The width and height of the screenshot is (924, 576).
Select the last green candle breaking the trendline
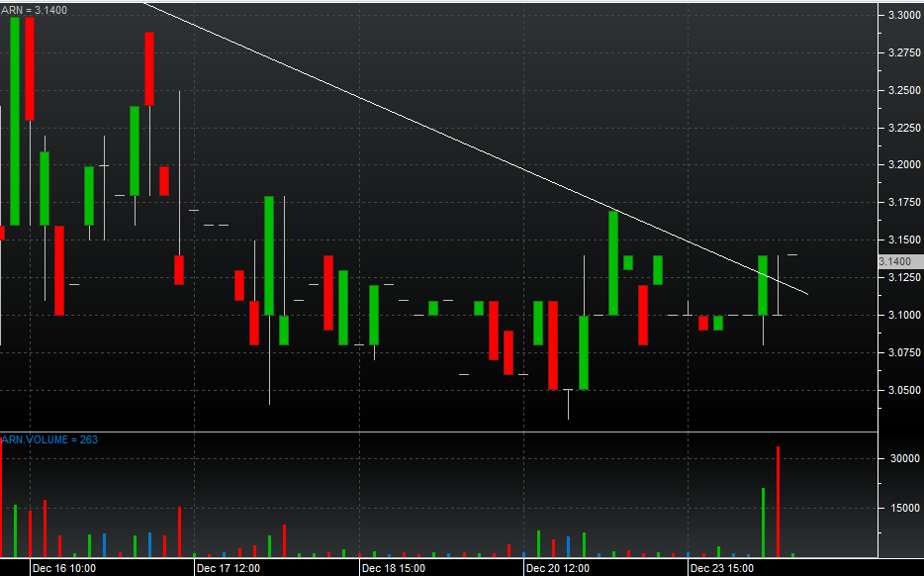763,285
